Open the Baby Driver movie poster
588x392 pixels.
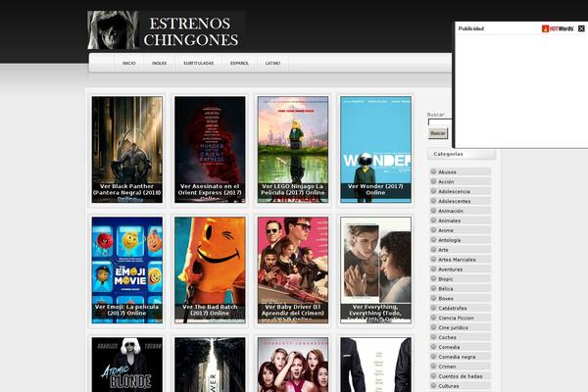pos(293,270)
